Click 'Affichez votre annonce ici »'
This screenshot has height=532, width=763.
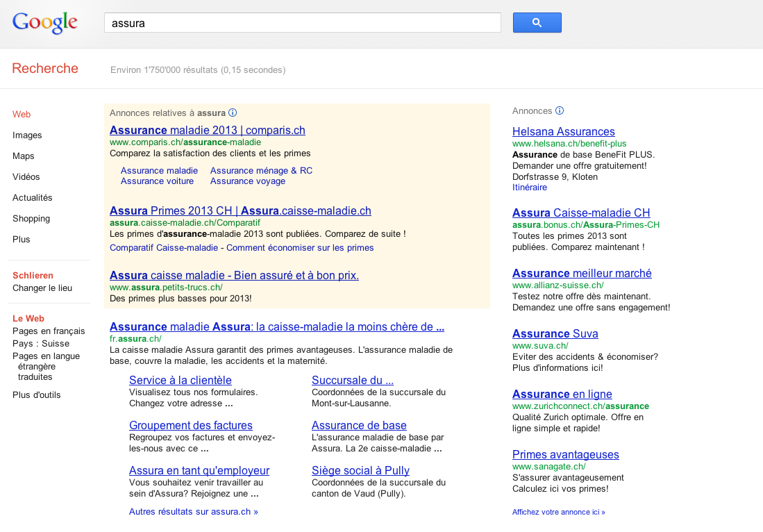pyautogui.click(x=559, y=512)
